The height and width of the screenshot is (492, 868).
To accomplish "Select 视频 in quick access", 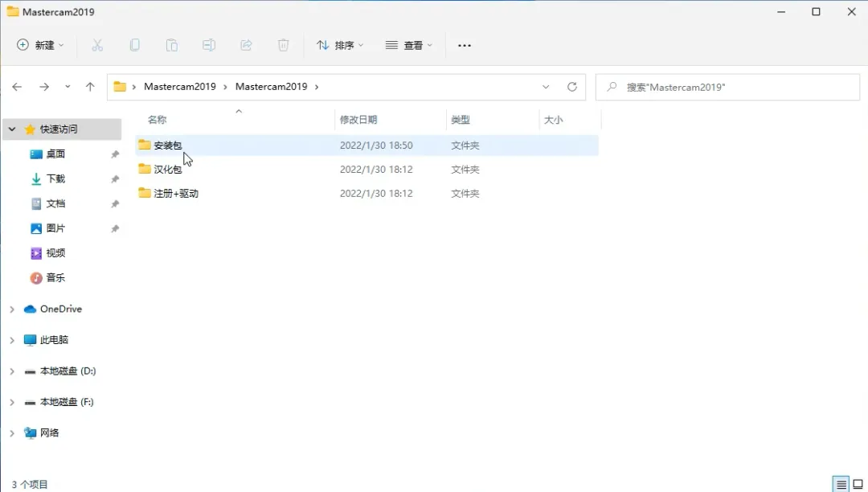I will (55, 253).
